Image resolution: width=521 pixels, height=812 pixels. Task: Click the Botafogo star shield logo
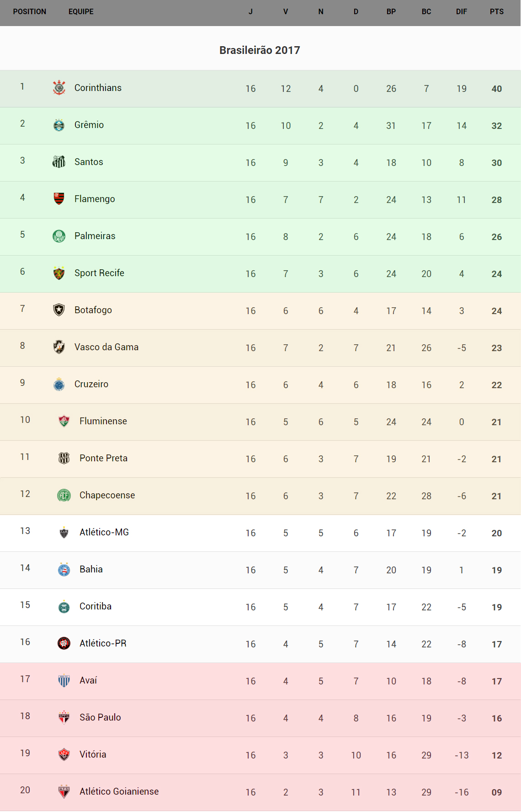pyautogui.click(x=59, y=310)
